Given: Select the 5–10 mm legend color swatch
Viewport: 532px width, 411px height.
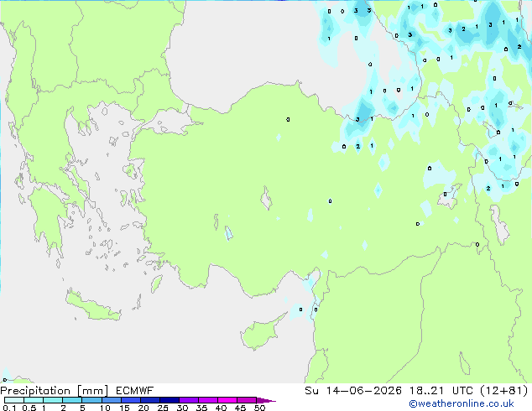Looking at the screenshot, I should 91,400.
